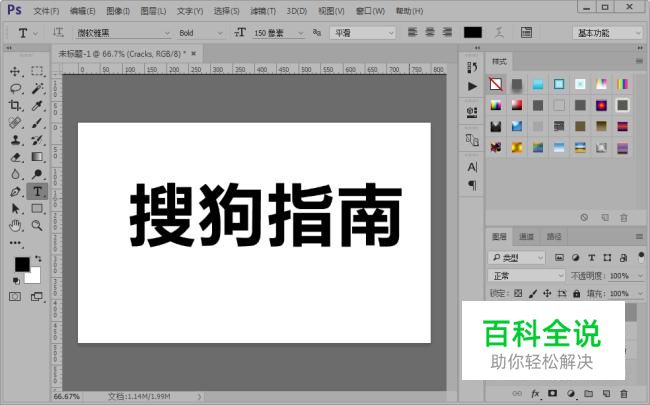This screenshot has height=405, width=650.
Task: Filter layers by type layers
Action: point(592,258)
